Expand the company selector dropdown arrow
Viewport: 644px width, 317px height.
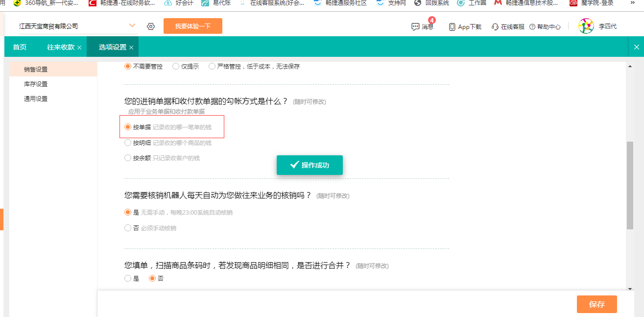(132, 25)
